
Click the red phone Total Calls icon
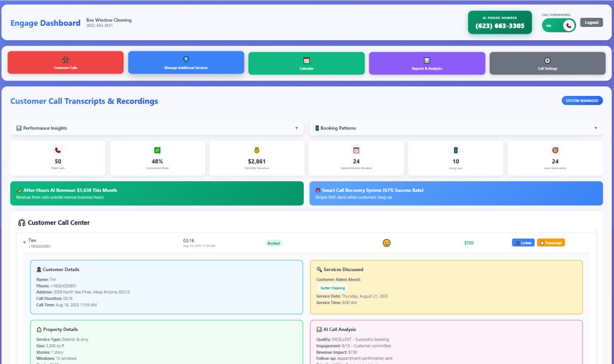tap(58, 151)
